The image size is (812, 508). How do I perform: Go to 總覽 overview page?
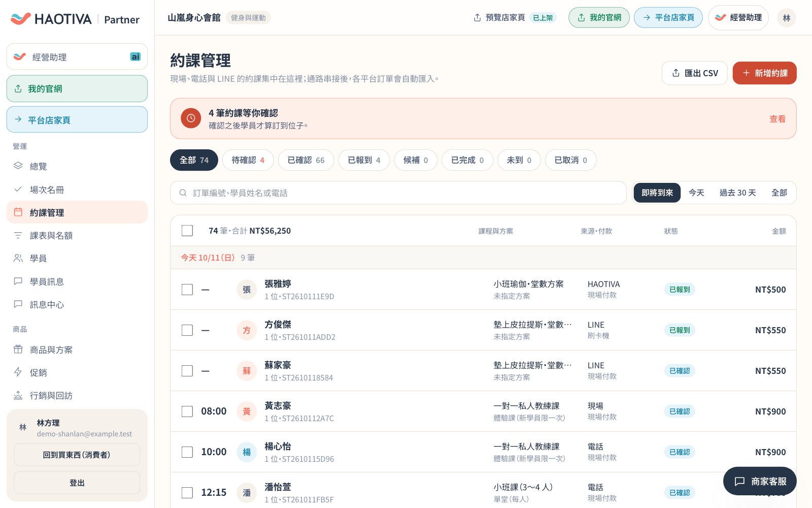(77, 166)
